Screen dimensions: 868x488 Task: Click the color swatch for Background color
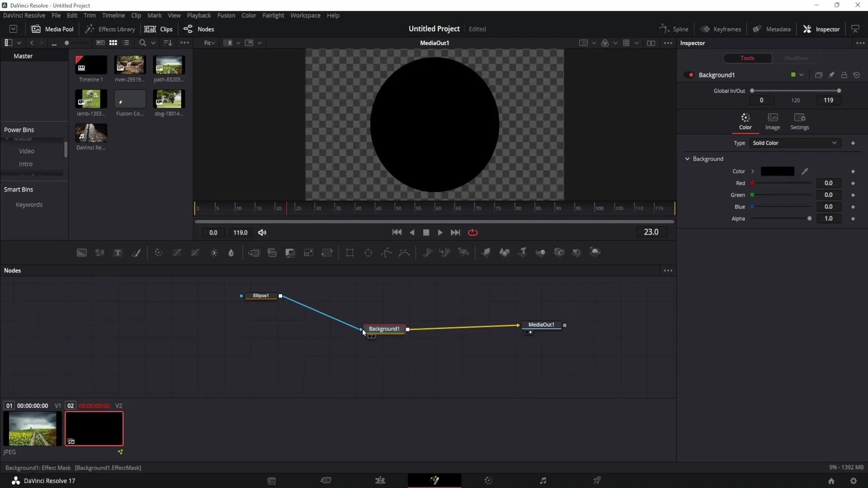coord(778,171)
